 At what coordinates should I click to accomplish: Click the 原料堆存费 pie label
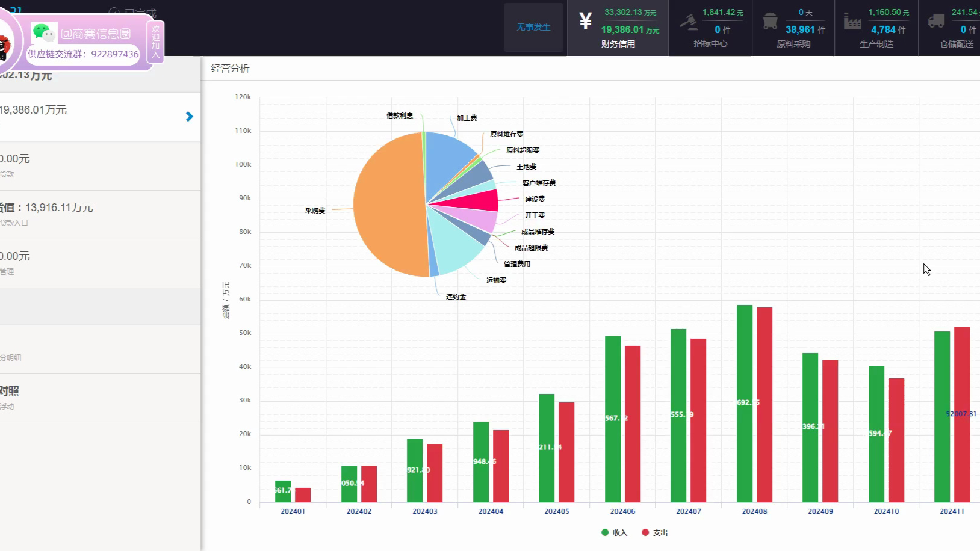click(x=506, y=134)
